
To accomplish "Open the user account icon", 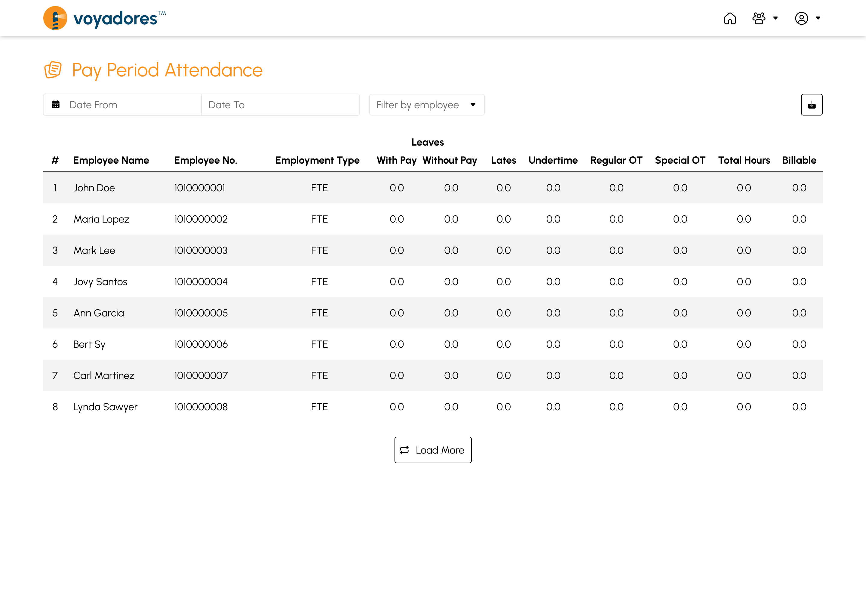I will pos(802,18).
